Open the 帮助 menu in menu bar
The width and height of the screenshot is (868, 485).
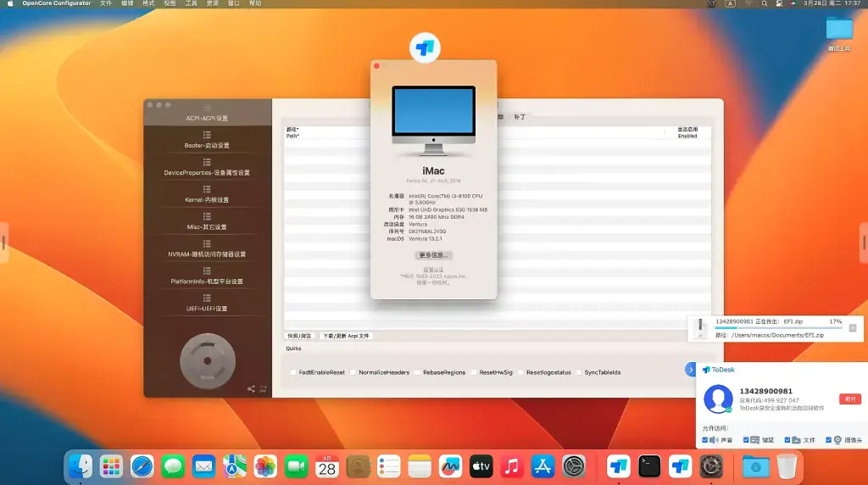point(255,3)
